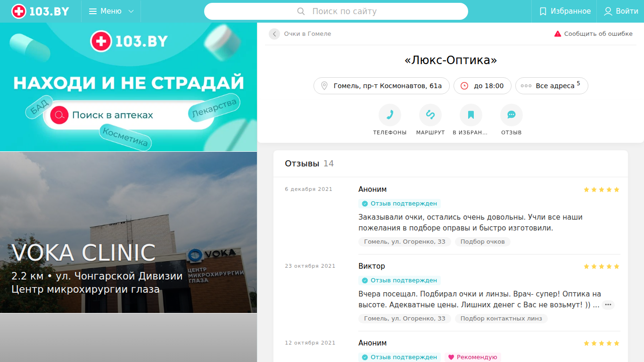Click Поиск в аптеках banner search
The image size is (644, 362).
[129, 115]
